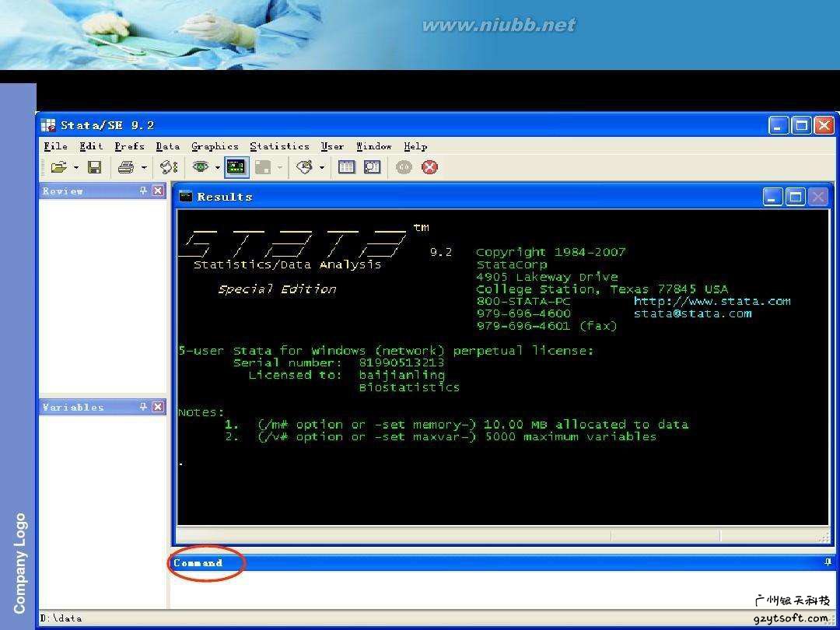
Task: Close the Review panel
Action: tap(157, 191)
